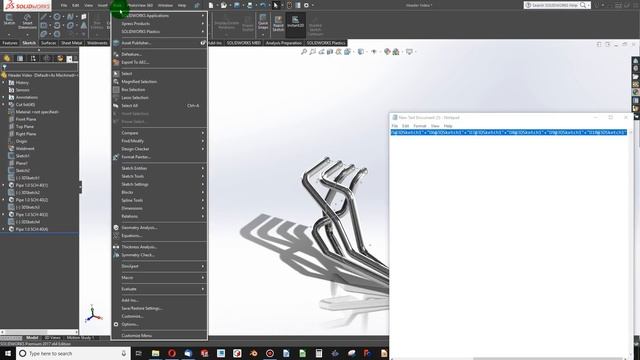Open Save/Restore Settings entry
Image resolution: width=640 pixels, height=360 pixels.
point(159,308)
